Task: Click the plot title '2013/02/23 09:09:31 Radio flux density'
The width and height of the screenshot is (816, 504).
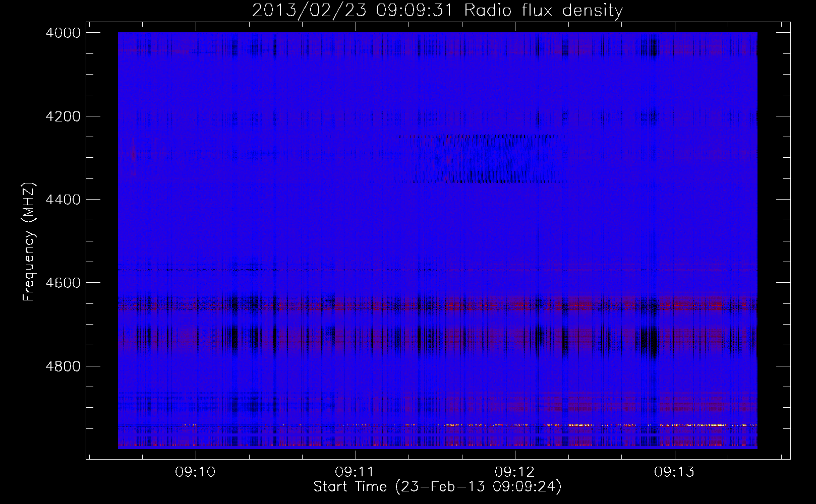Action: pos(437,10)
